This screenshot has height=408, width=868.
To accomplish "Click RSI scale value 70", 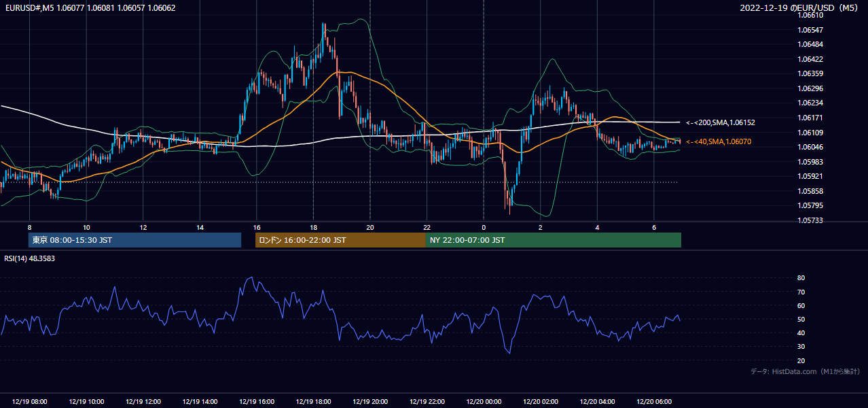I will (x=801, y=292).
